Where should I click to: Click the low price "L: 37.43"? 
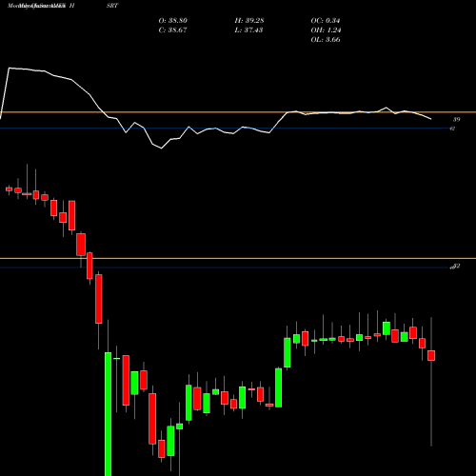(248, 30)
